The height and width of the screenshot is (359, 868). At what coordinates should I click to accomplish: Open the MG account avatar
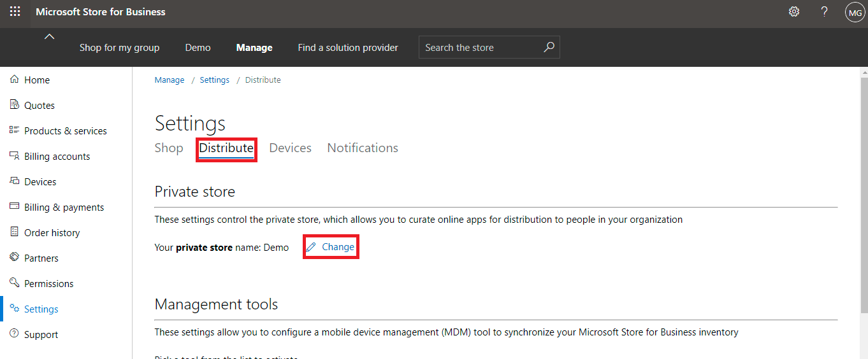855,12
